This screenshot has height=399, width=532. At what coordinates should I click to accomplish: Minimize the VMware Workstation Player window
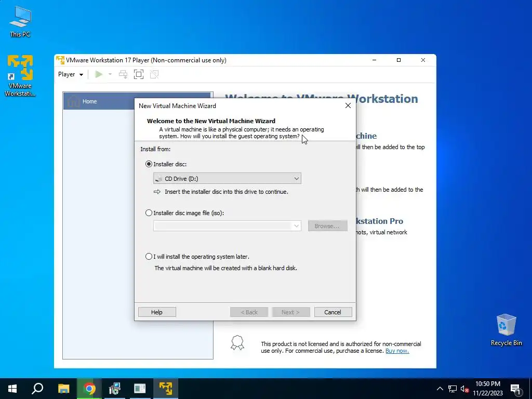pos(374,60)
